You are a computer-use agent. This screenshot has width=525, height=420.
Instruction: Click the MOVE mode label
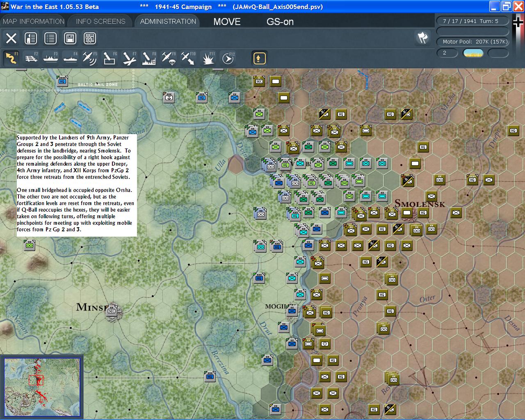point(227,22)
